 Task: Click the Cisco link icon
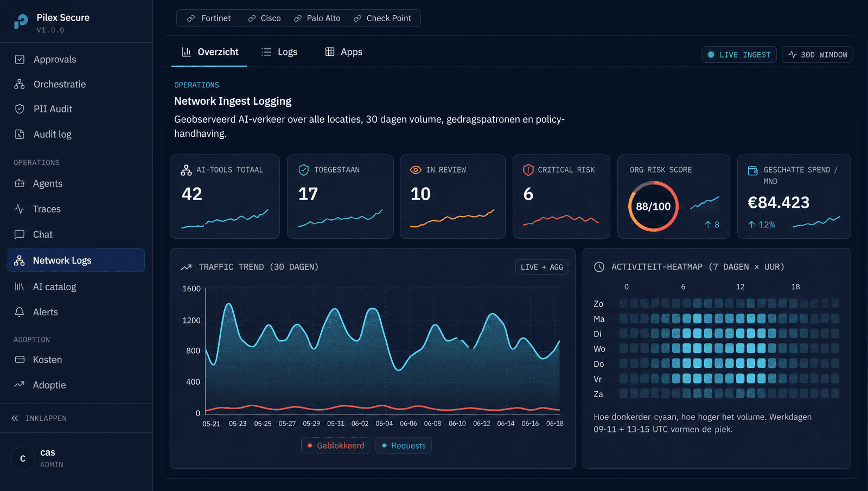click(x=252, y=18)
